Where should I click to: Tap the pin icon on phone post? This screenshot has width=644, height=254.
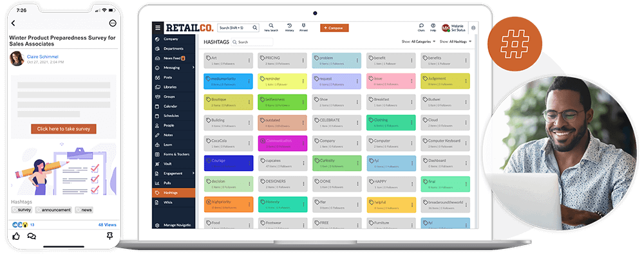(109, 236)
